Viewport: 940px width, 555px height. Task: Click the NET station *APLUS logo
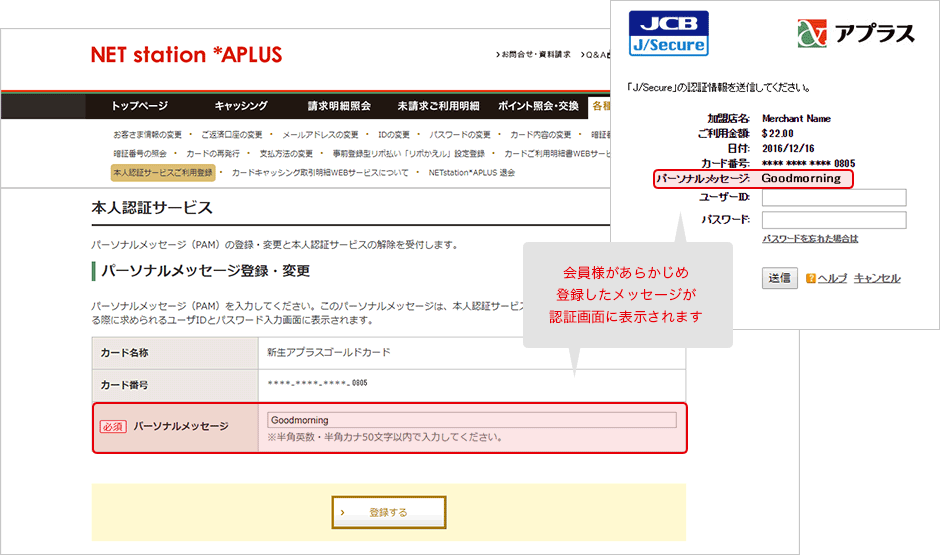tap(186, 55)
